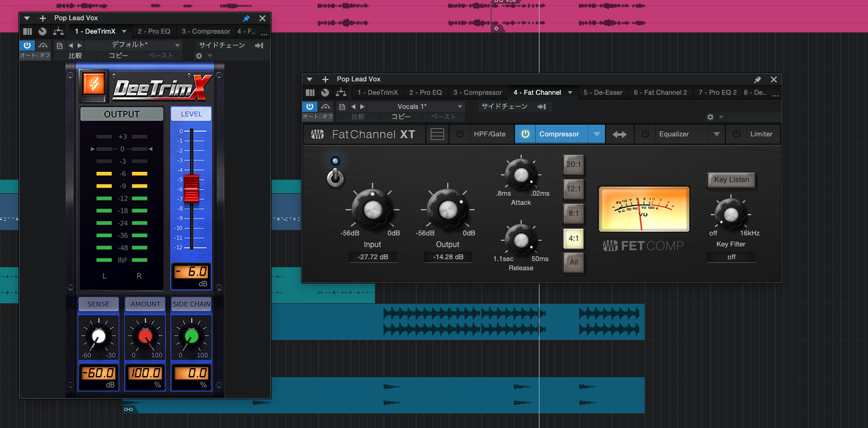
Task: Show routing icon in DeeTrimX window
Action: pyautogui.click(x=58, y=31)
